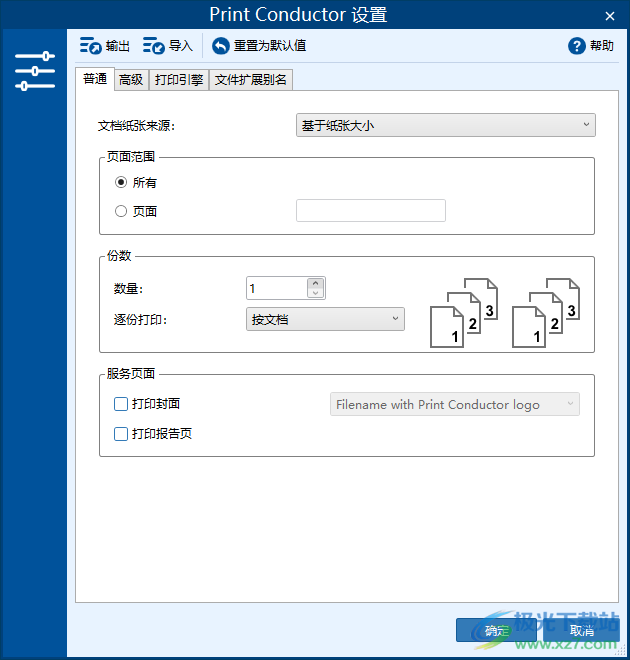The image size is (630, 660).
Task: Switch to the 文件扩展别名 tab
Action: click(x=251, y=80)
